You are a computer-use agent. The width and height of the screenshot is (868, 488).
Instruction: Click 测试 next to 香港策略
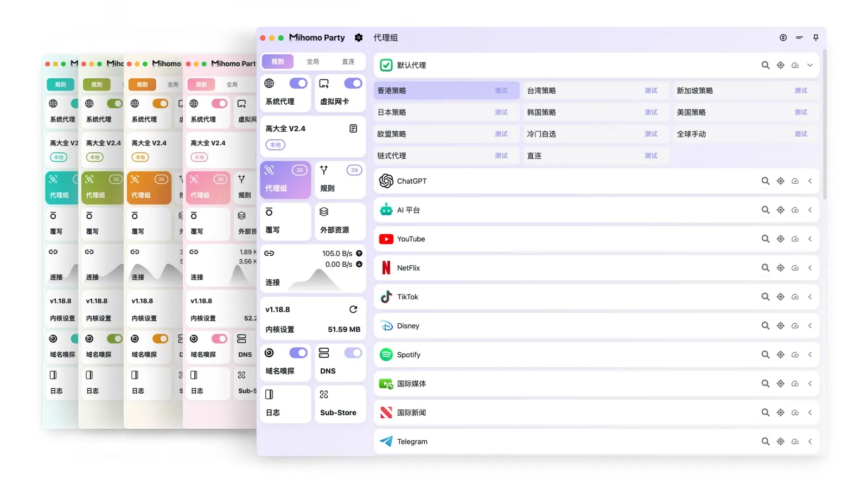point(501,90)
